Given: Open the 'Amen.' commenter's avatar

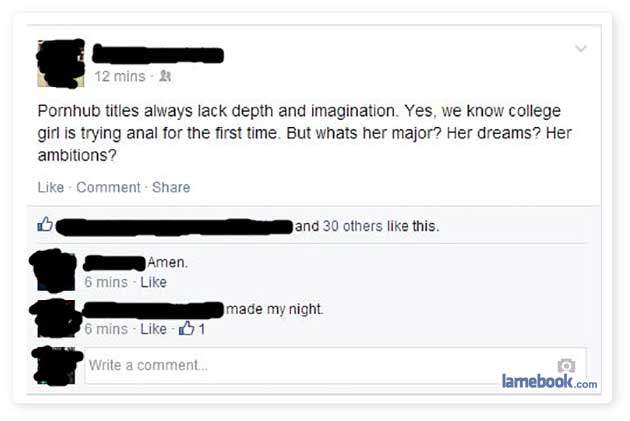Looking at the screenshot, I should point(53,270).
